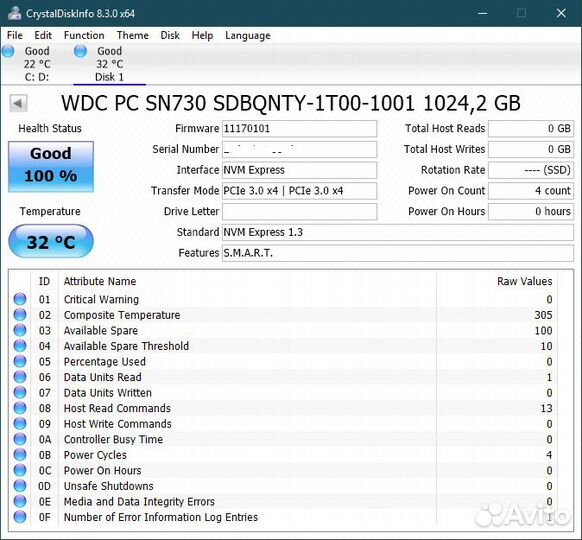
Task: Open the Disk menu
Action: click(x=170, y=35)
